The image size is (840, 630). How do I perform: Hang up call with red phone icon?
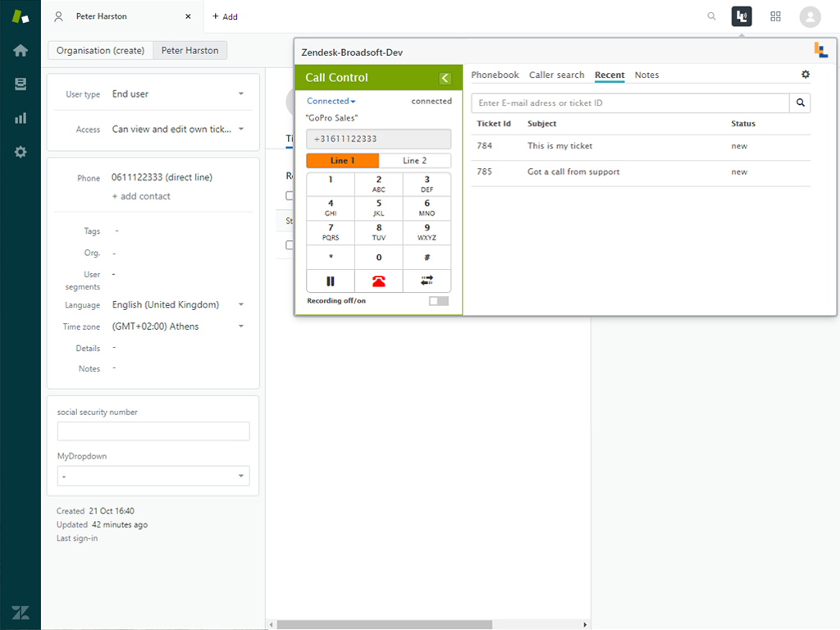378,281
